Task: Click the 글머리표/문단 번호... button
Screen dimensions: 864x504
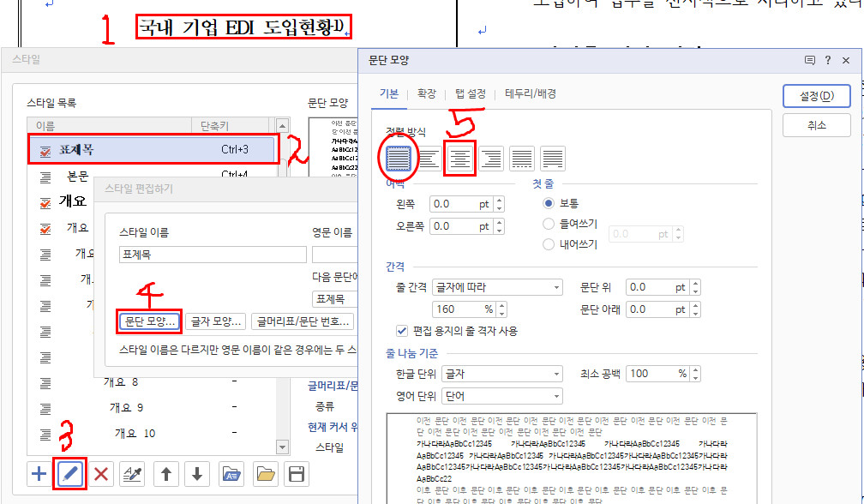Action: point(303,321)
